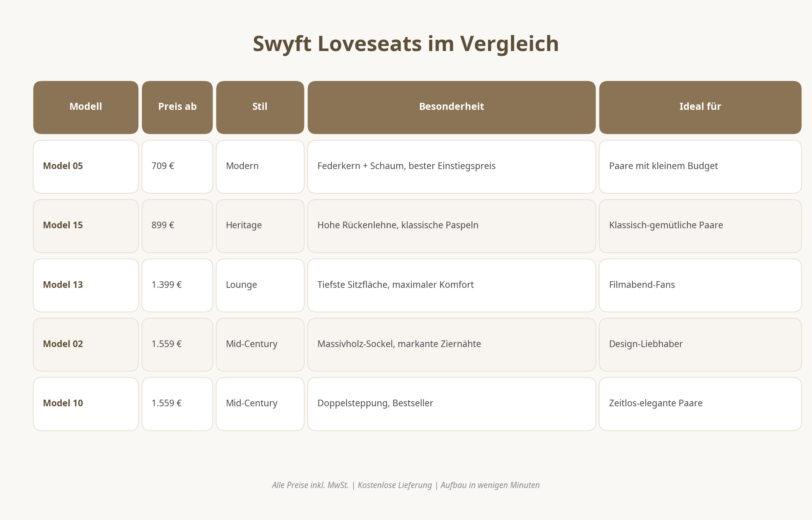The image size is (812, 520).
Task: Click the Besonderheit column header
Action: tap(451, 107)
